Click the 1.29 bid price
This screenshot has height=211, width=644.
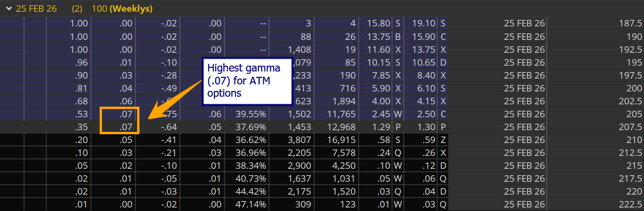(381, 127)
